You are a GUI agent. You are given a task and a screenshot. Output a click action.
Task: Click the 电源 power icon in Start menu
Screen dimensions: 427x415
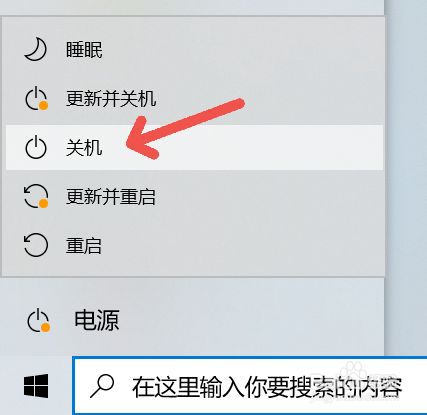38,321
